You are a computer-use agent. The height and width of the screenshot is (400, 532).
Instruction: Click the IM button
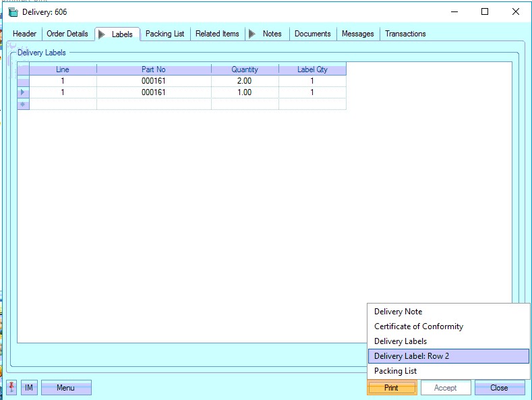pyautogui.click(x=29, y=388)
